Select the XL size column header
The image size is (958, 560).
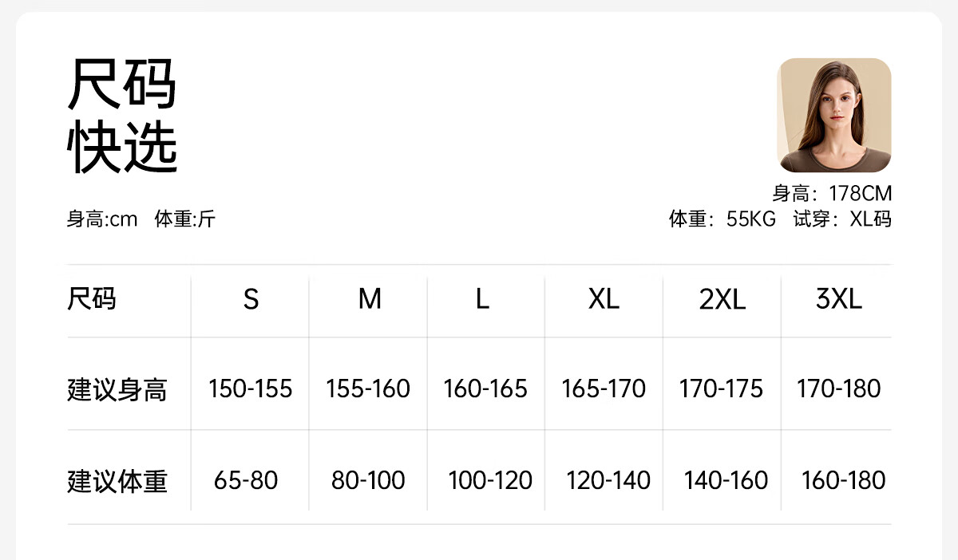coord(604,299)
